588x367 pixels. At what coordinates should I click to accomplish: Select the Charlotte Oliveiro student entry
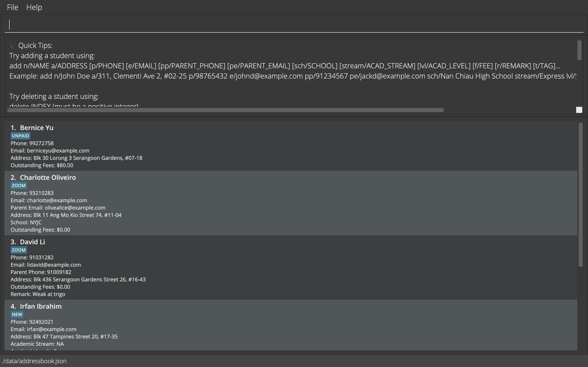pyautogui.click(x=292, y=203)
